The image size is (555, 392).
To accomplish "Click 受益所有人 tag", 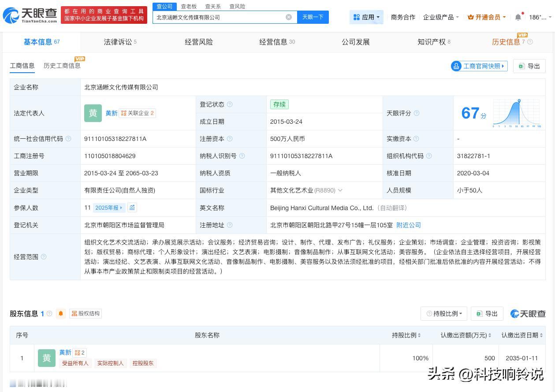I will (75, 363).
